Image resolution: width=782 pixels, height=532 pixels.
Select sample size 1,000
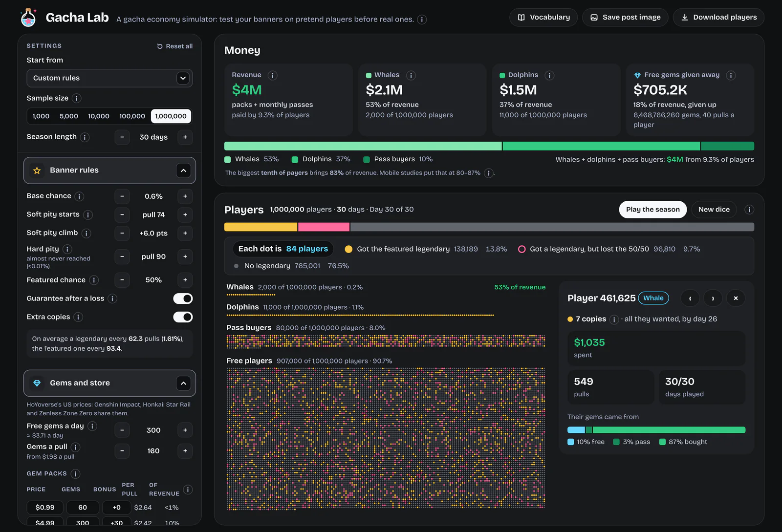41,116
